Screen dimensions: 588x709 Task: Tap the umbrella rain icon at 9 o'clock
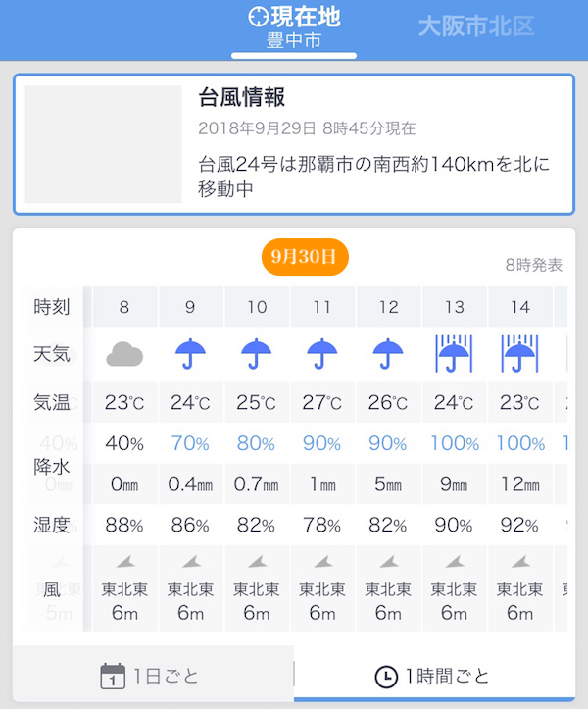pyautogui.click(x=190, y=353)
